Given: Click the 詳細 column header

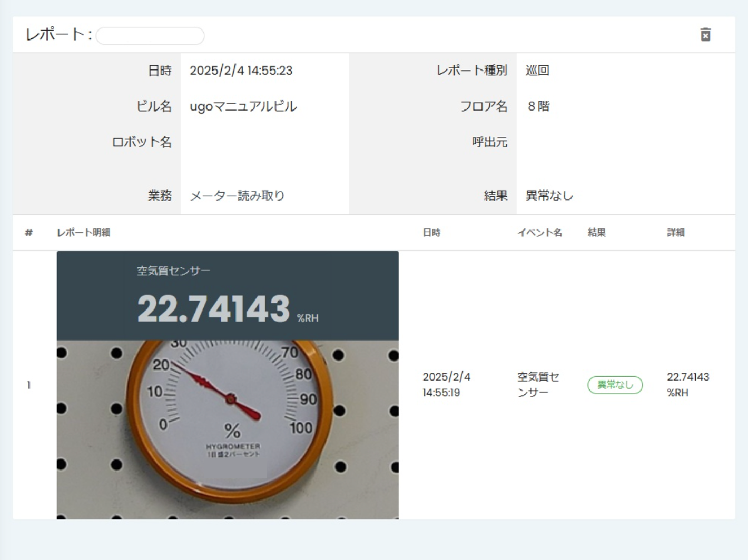Looking at the screenshot, I should coord(676,233).
